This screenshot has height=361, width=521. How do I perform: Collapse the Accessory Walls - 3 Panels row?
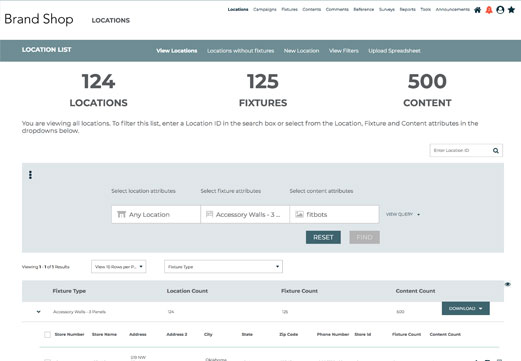[39, 312]
